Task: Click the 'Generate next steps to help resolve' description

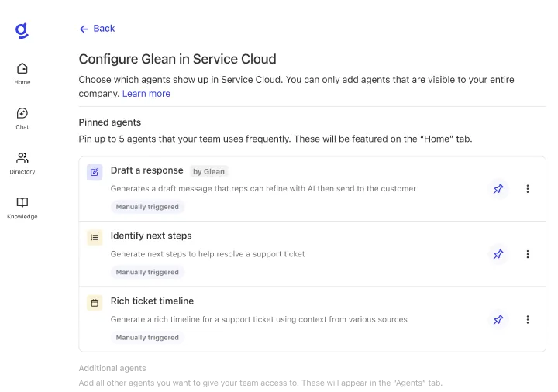Action: point(208,254)
